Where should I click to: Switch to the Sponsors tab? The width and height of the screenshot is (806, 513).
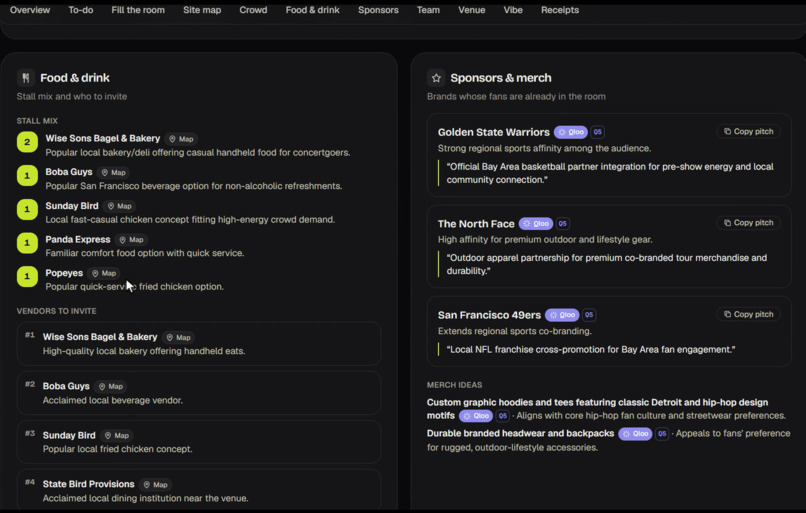point(378,10)
